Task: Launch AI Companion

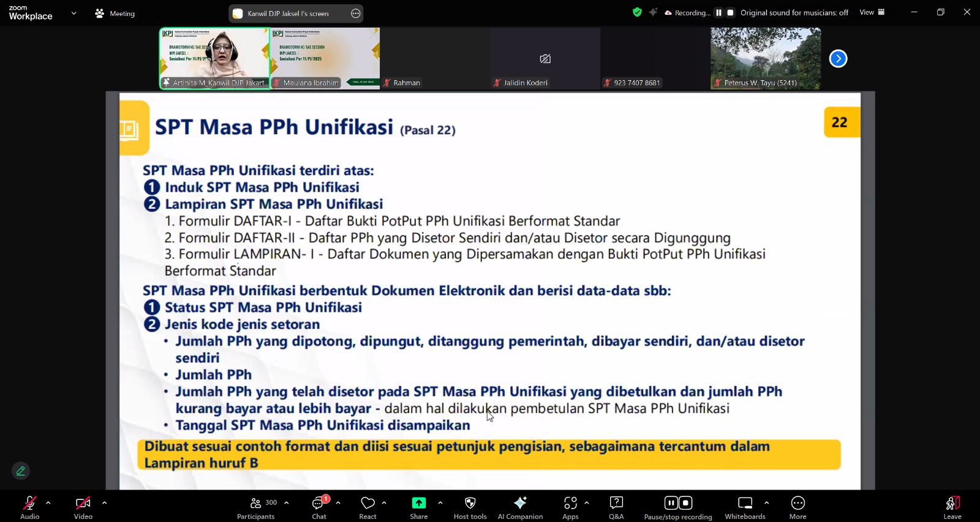Action: 520,507
